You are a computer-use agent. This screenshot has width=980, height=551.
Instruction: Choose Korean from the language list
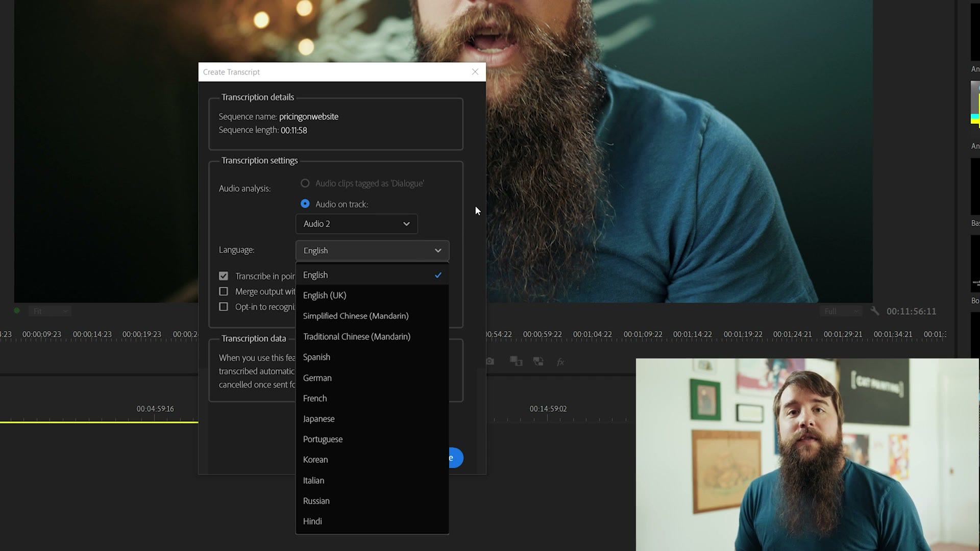[x=373, y=460]
